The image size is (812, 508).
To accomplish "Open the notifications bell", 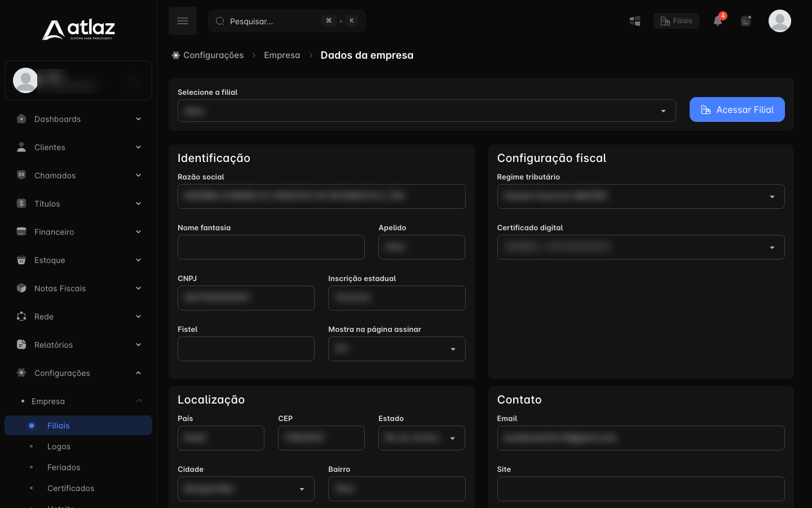I will coord(718,21).
